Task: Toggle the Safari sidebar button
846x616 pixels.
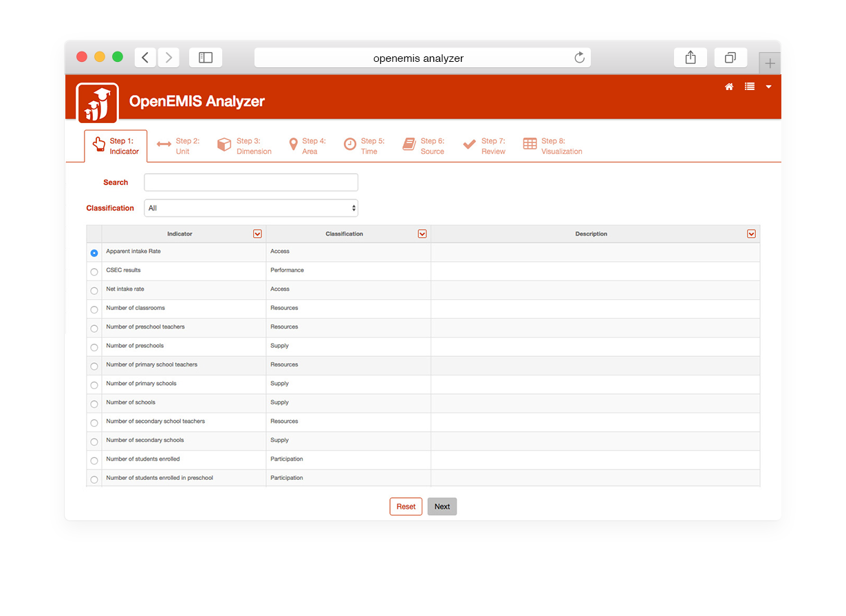Action: click(206, 58)
